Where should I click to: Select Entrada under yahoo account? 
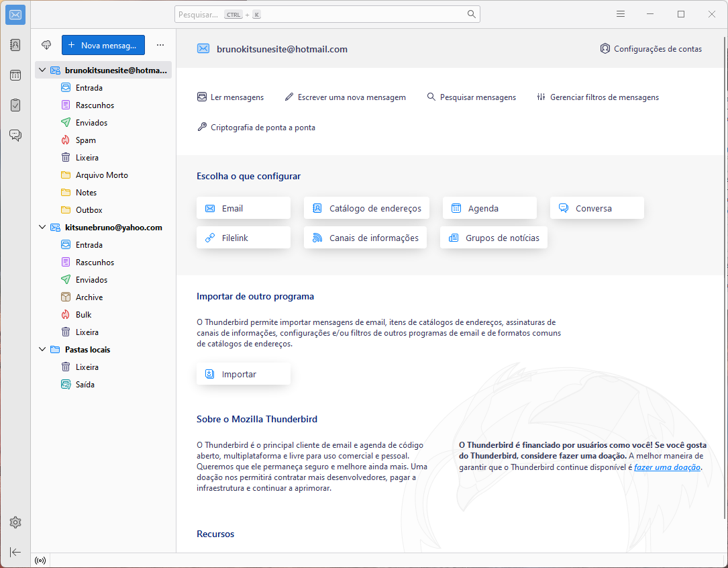coord(103,245)
